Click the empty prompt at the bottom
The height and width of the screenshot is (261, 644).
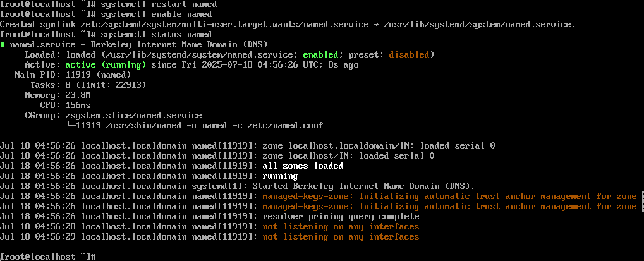point(48,257)
